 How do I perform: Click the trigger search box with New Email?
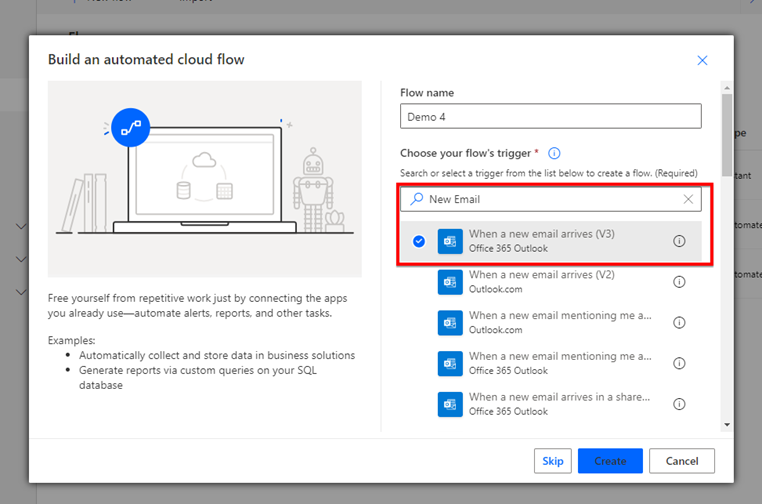[551, 199]
